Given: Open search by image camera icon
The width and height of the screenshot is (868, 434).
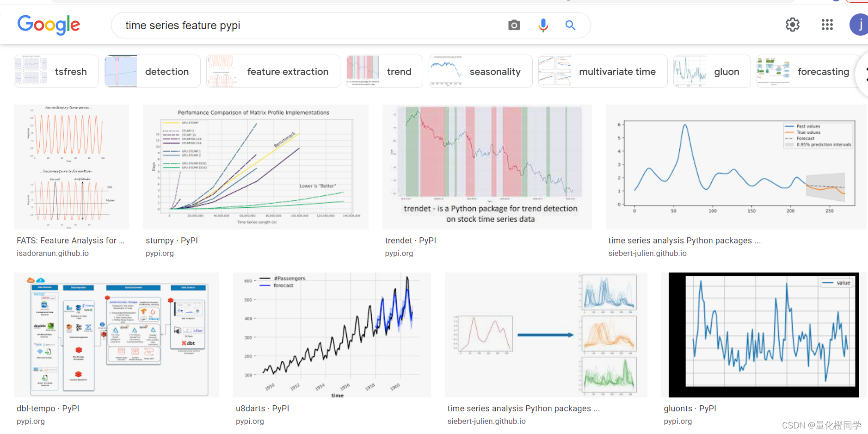Looking at the screenshot, I should coord(514,25).
